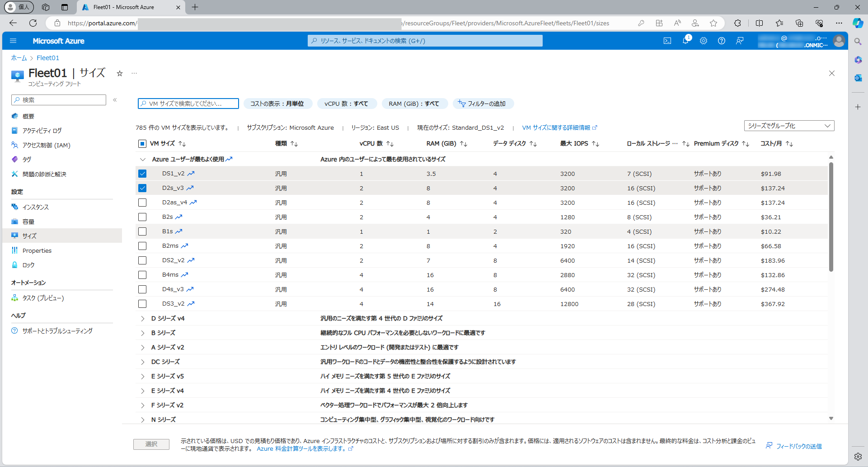Click the vCPU 数 : すべて filter pill
This screenshot has width=868, height=467.
point(346,104)
